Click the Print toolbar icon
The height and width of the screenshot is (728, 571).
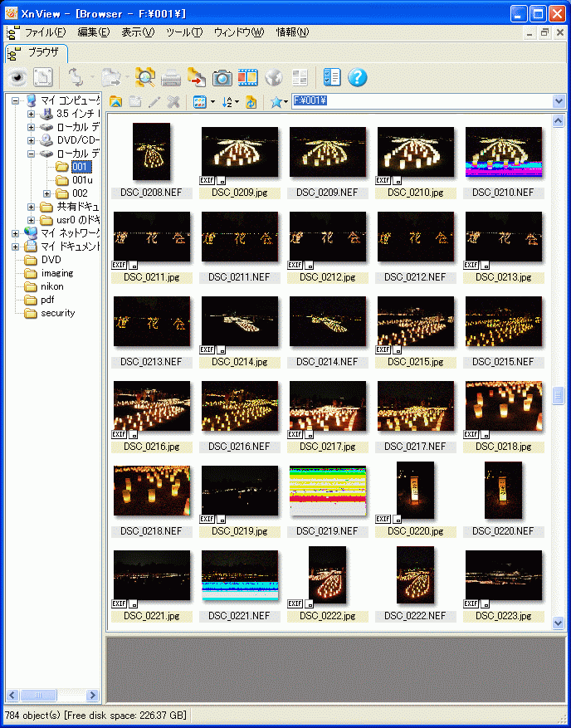pos(171,78)
